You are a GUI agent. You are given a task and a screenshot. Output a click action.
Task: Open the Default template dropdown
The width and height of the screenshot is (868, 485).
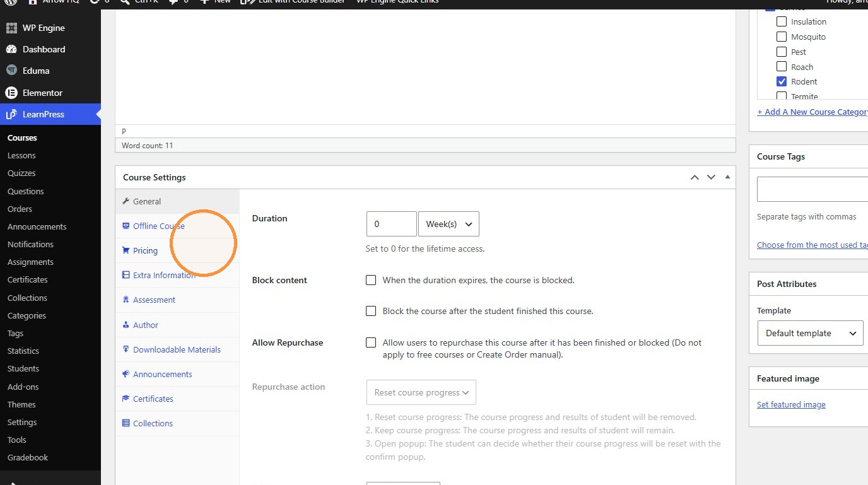pyautogui.click(x=810, y=333)
